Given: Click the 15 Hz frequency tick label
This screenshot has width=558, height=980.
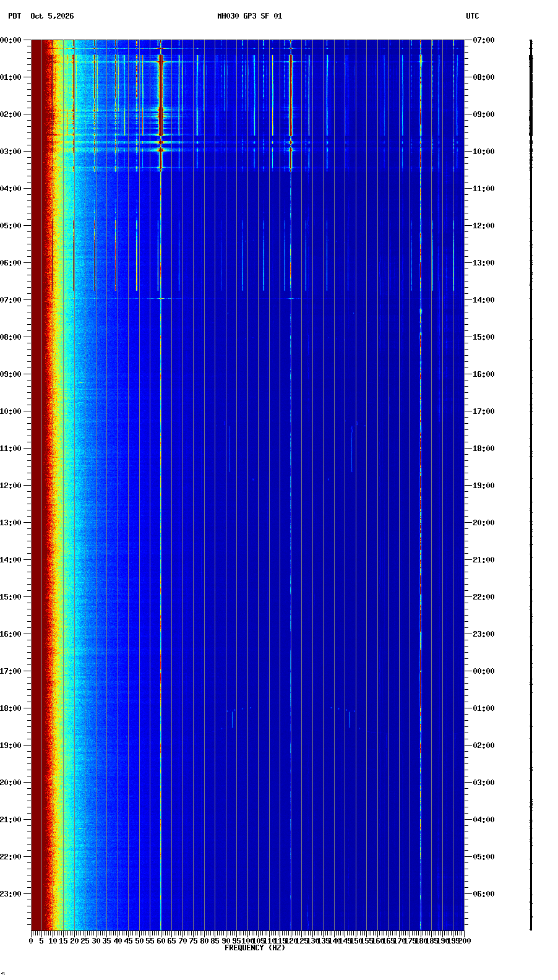Looking at the screenshot, I should 63,941.
